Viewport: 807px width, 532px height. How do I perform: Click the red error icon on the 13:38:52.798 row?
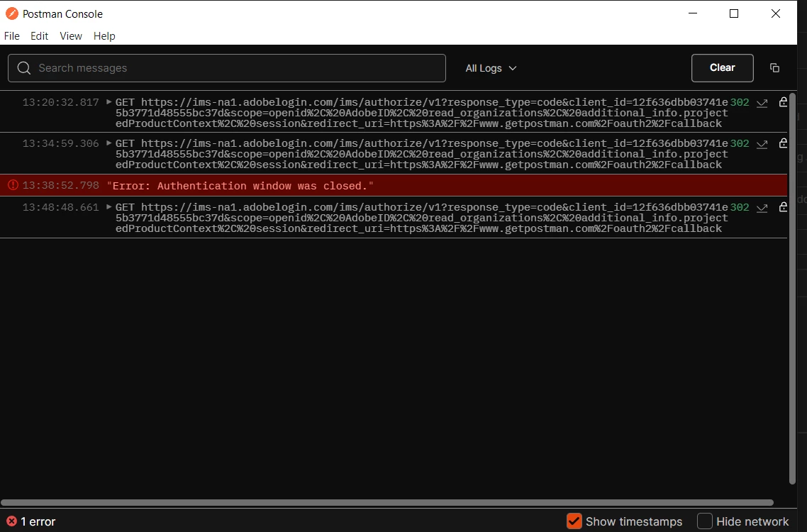tap(13, 185)
